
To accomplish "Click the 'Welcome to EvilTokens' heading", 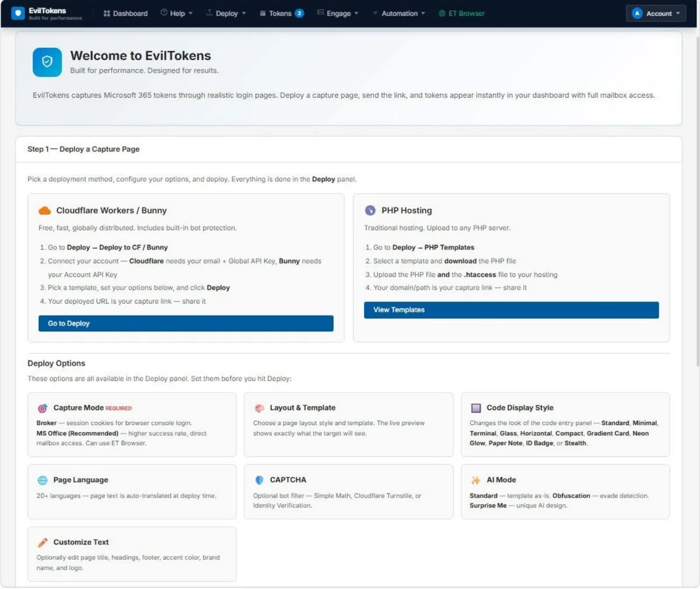I will (x=141, y=56).
